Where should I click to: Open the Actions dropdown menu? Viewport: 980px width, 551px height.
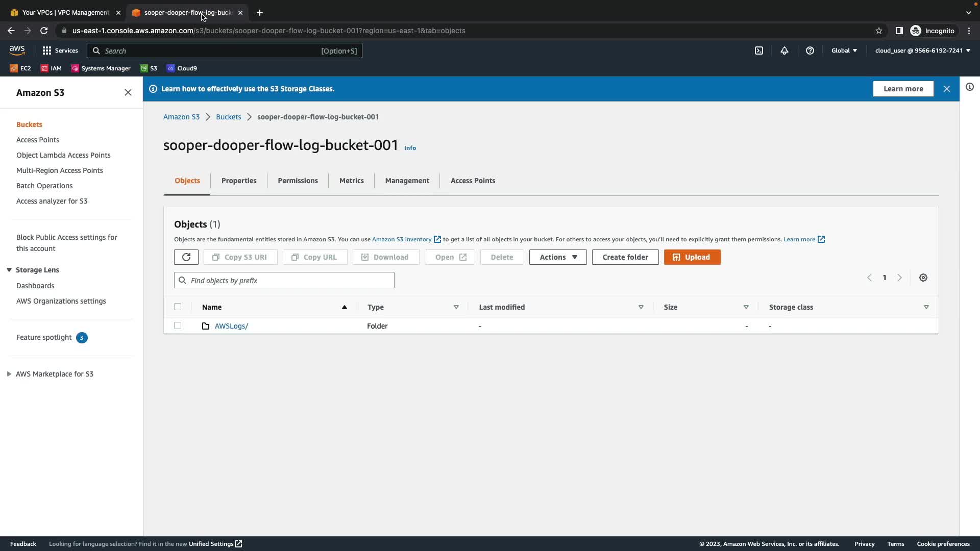558,257
